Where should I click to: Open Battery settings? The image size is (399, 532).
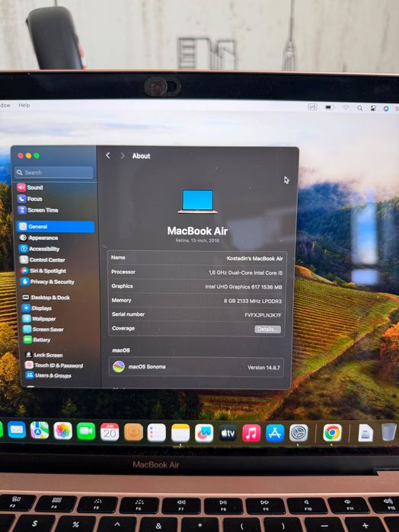point(37,339)
